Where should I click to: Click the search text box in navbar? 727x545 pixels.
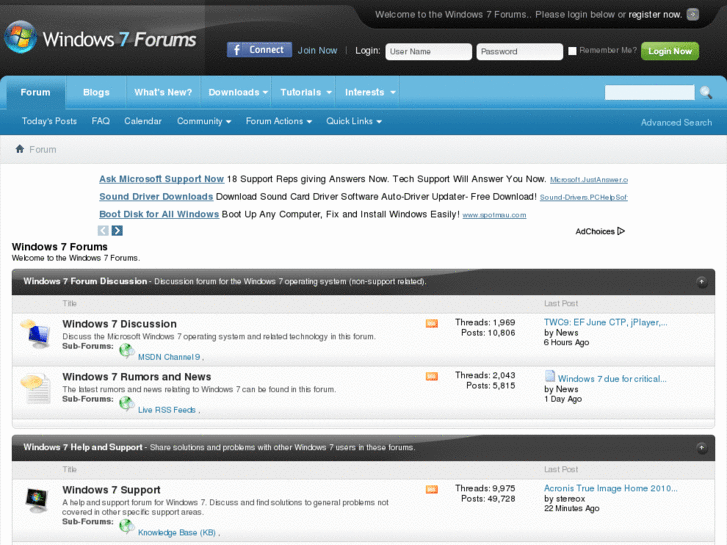pos(649,92)
